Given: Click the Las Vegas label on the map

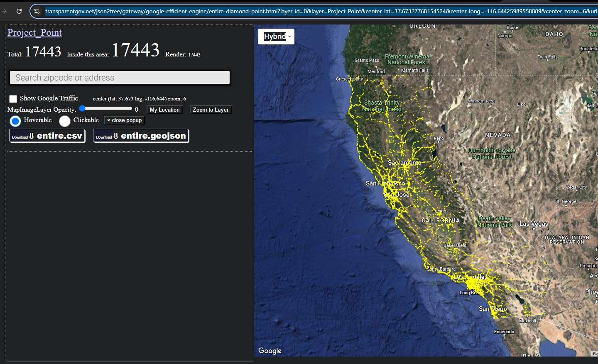Looking at the screenshot, I should [534, 224].
